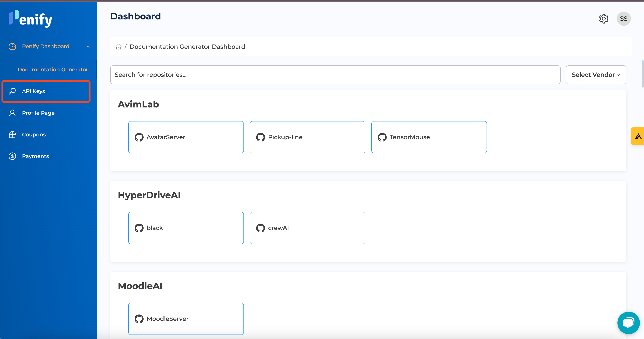Click the SS profile avatar
Image resolution: width=644 pixels, height=339 pixels.
623,19
